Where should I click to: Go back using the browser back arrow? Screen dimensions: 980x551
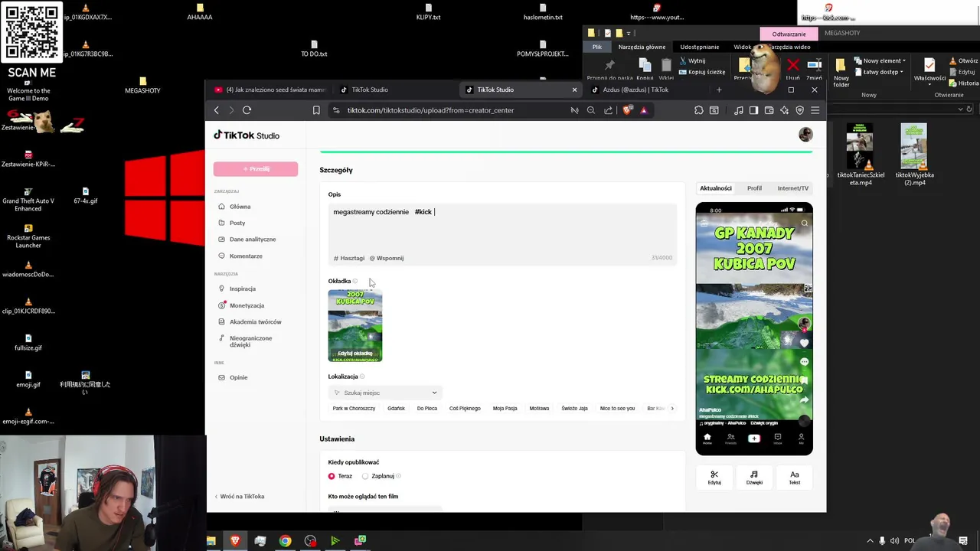click(217, 110)
